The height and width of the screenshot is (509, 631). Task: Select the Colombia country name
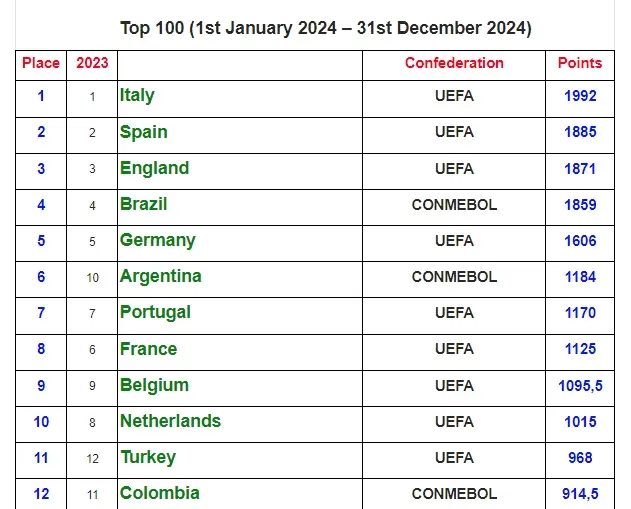[160, 493]
